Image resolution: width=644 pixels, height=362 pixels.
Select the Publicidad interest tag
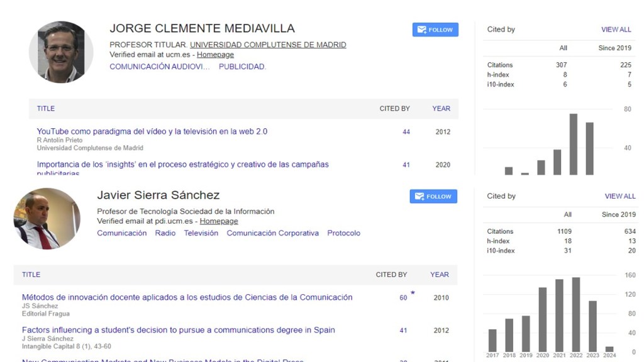coord(242,67)
